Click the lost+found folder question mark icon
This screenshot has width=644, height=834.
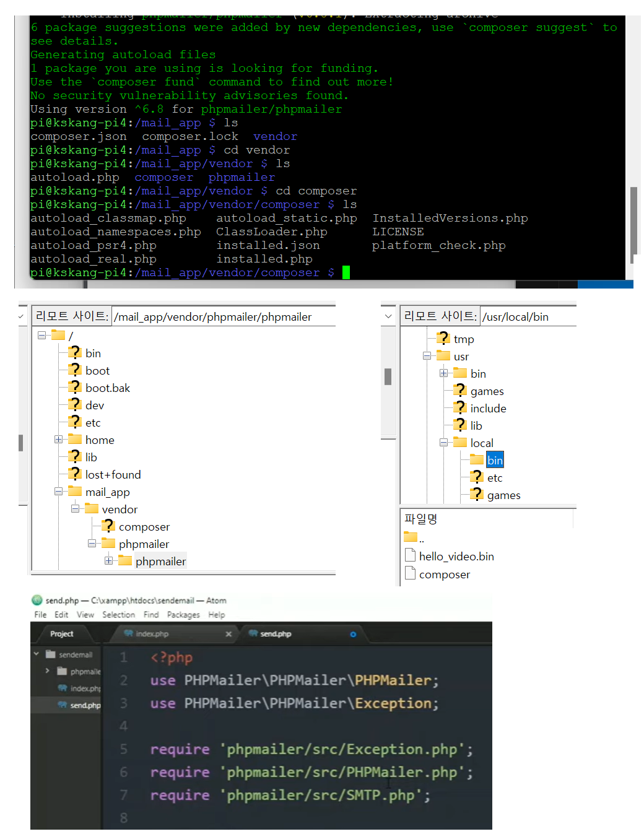tap(75, 474)
